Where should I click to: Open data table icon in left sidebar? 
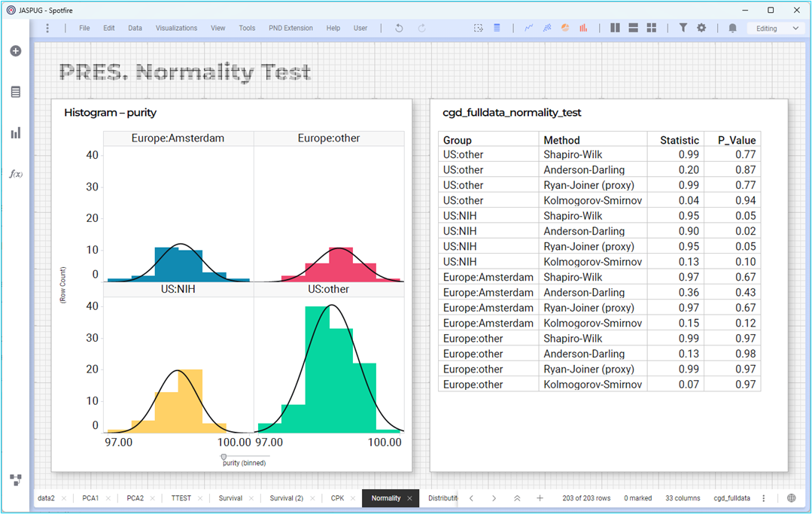(x=16, y=92)
